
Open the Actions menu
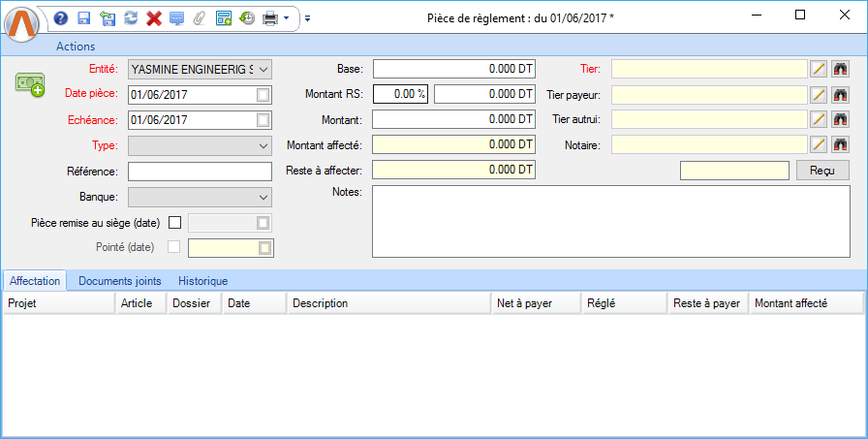click(76, 47)
